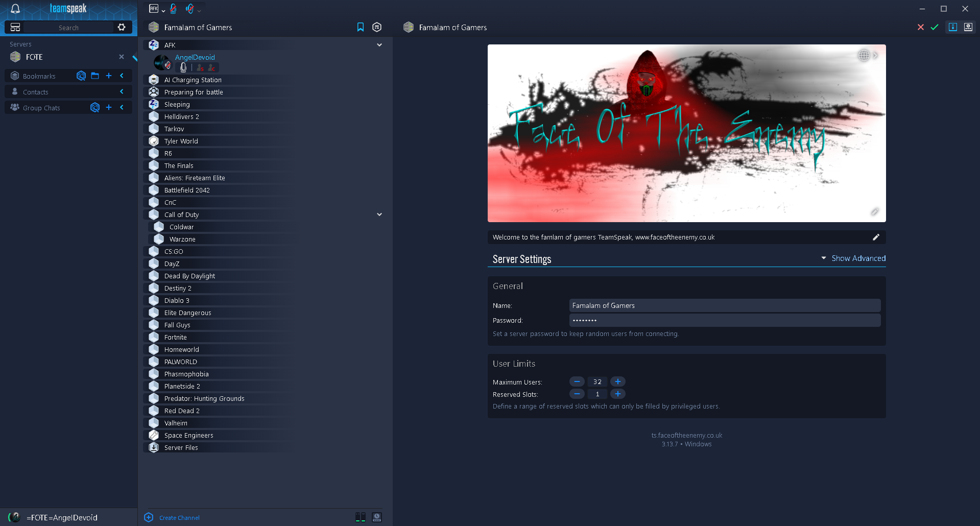980x526 pixels.
Task: Click the server bookmark icon
Action: [361, 27]
